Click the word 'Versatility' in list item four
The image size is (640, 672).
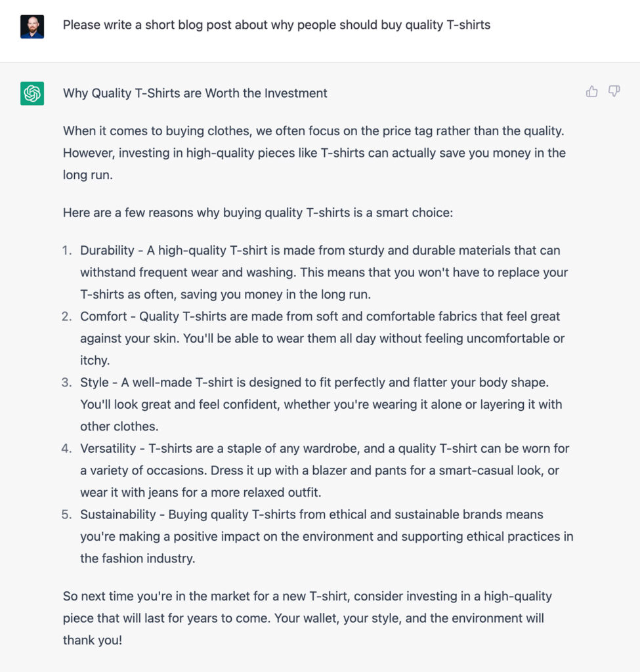pos(108,448)
